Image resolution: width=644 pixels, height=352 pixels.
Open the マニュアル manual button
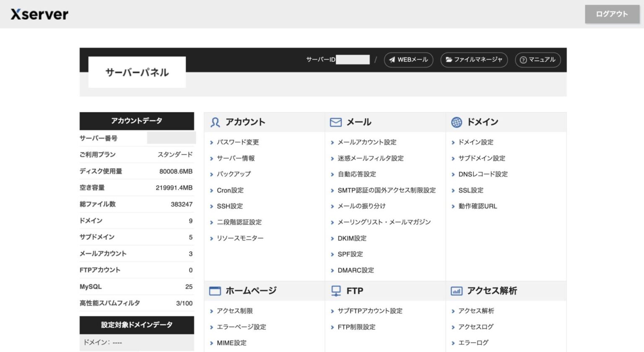click(x=538, y=60)
